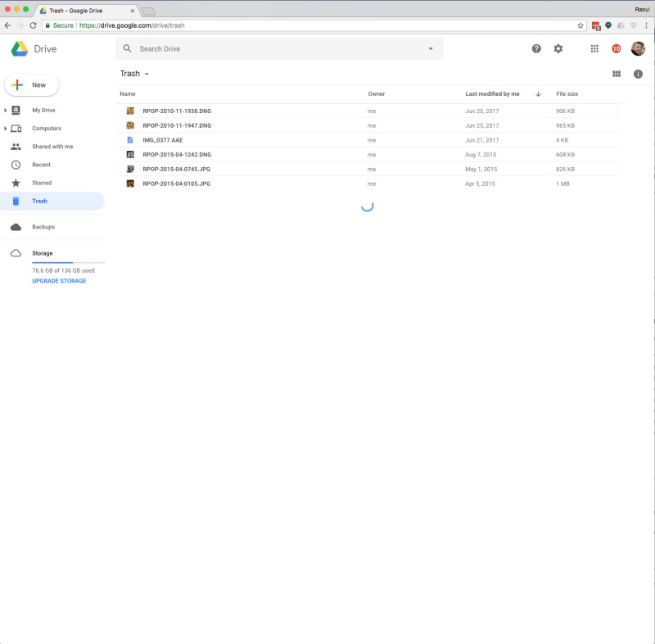Click the storage usage progress bar

click(64, 262)
